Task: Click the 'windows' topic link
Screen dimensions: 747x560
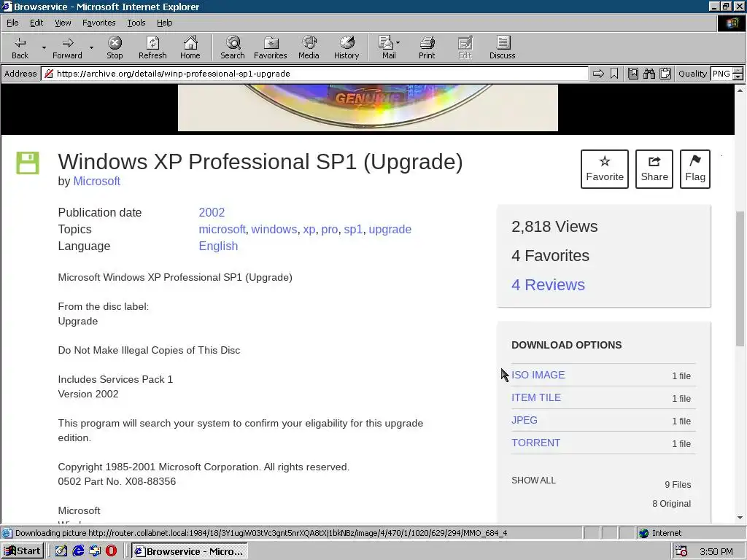Action: 274,229
